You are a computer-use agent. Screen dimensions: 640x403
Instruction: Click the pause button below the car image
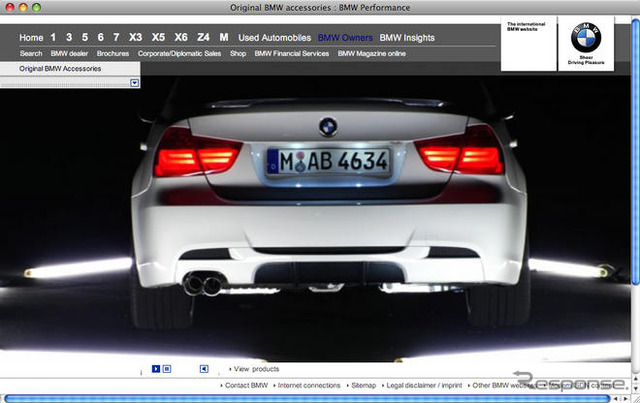coord(167,369)
